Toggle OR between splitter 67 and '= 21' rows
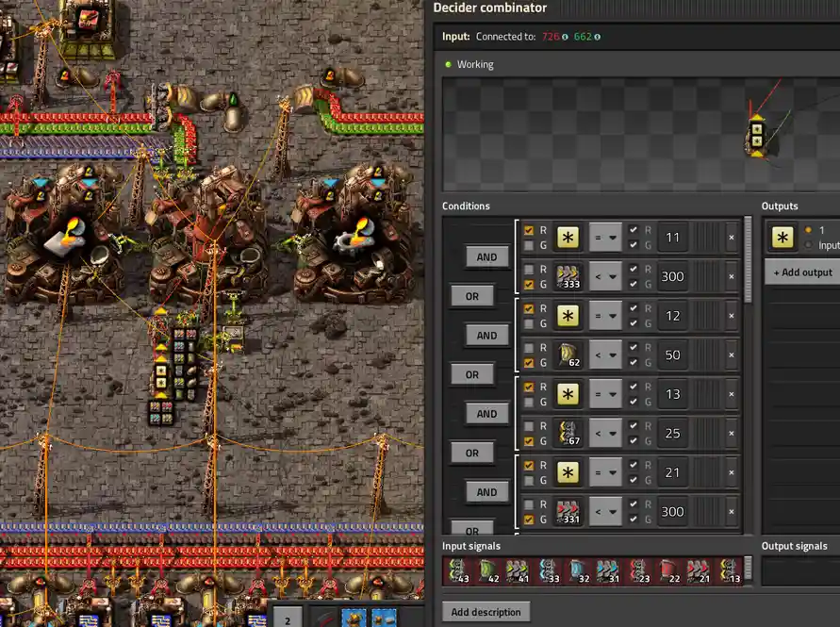Image resolution: width=840 pixels, height=627 pixels. [x=472, y=453]
